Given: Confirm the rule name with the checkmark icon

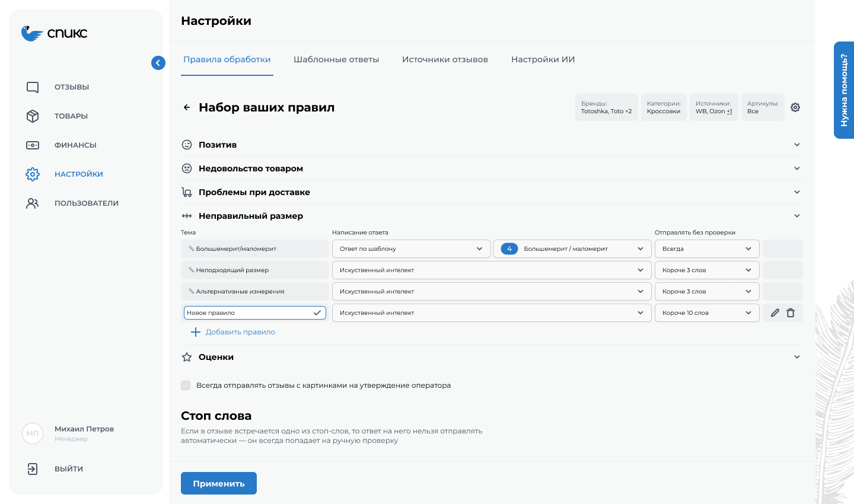Looking at the screenshot, I should point(317,312).
